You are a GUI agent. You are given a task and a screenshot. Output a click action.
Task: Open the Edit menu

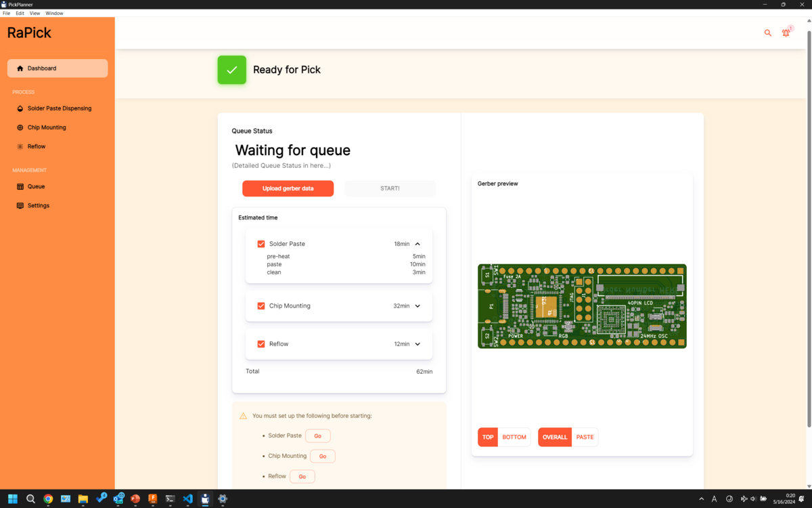[20, 13]
